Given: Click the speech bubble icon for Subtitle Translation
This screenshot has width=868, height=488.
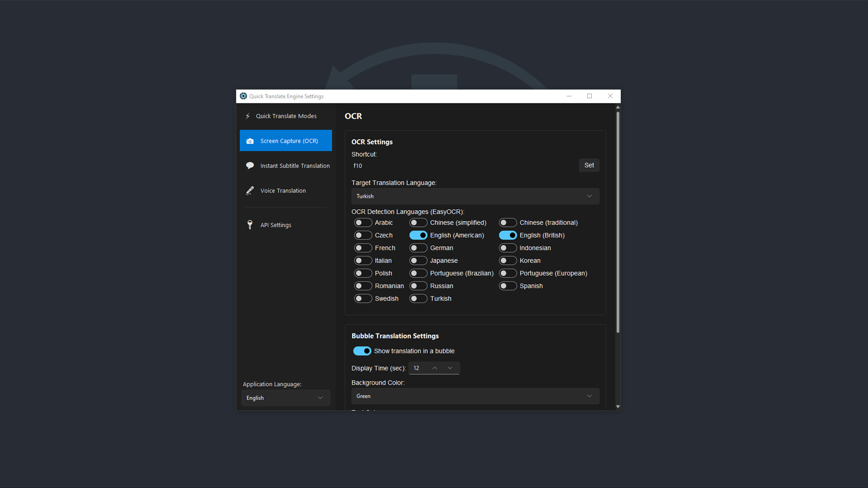Looking at the screenshot, I should pos(250,165).
